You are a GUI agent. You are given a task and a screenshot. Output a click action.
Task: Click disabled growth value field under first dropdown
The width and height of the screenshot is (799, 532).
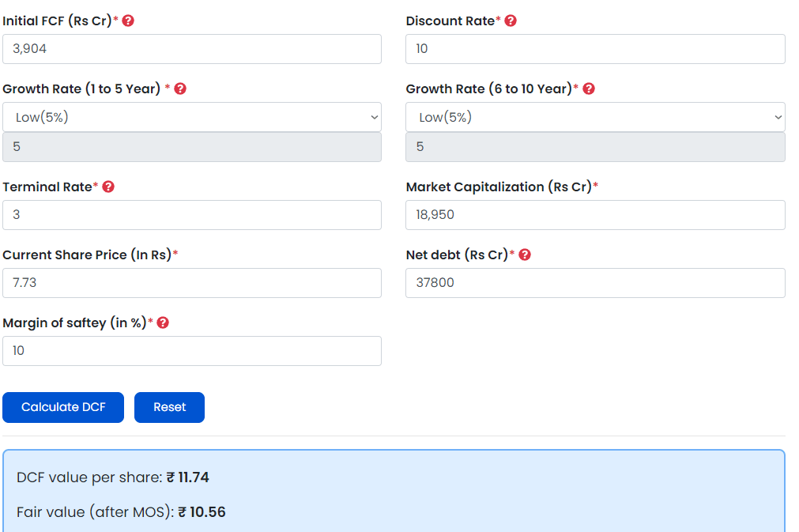(192, 147)
